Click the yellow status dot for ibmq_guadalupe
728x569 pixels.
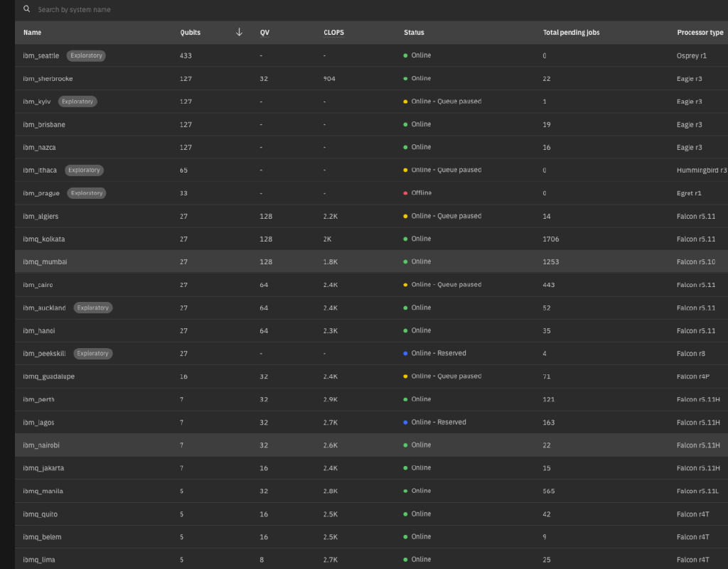coord(405,376)
